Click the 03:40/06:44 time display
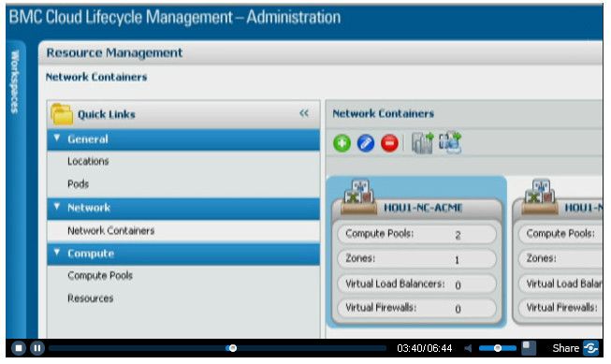Image resolution: width=611 pixels, height=364 pixels. (425, 348)
